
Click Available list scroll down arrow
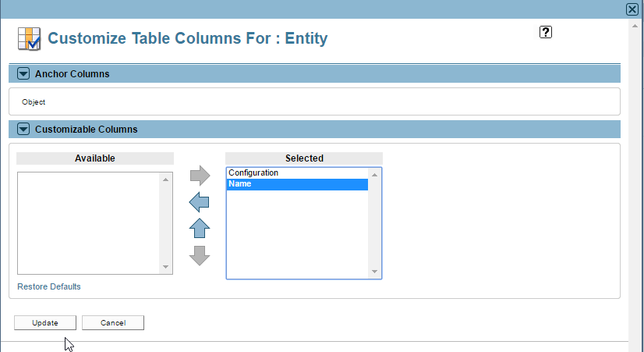click(x=165, y=267)
